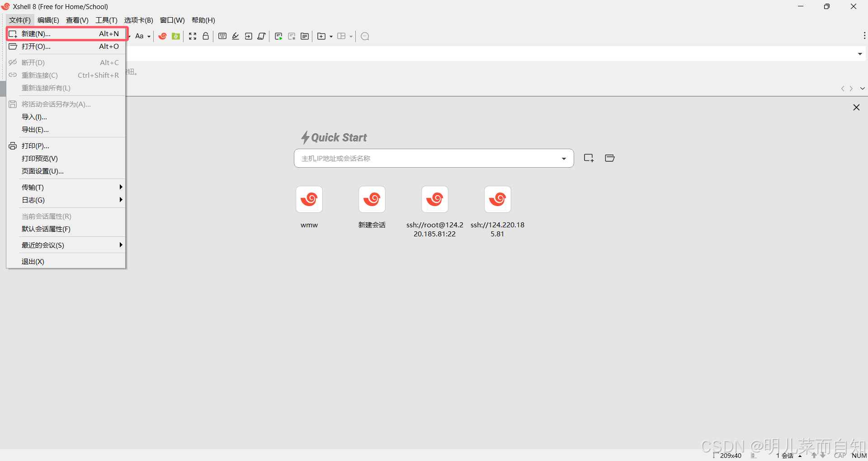Open the 查看(V) menu
Screen dimensions: 868x461
[x=77, y=20]
